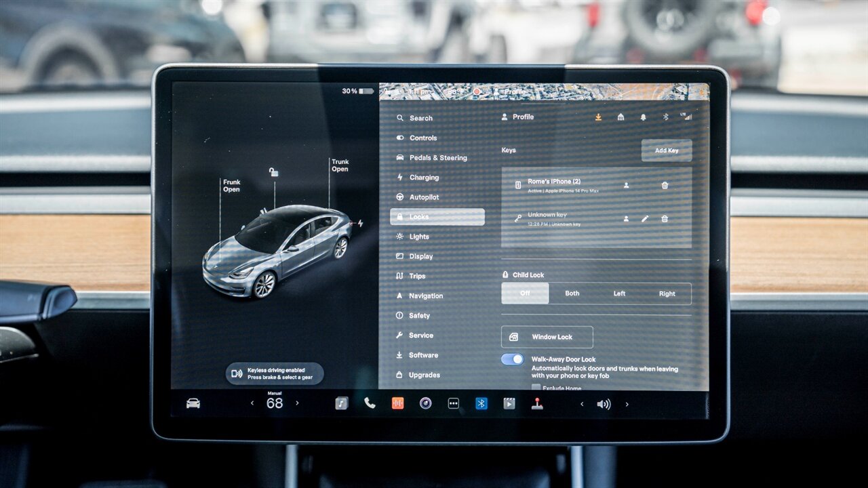Toggle Walk-Away Door Lock switch
868x488 pixels.
(x=513, y=359)
